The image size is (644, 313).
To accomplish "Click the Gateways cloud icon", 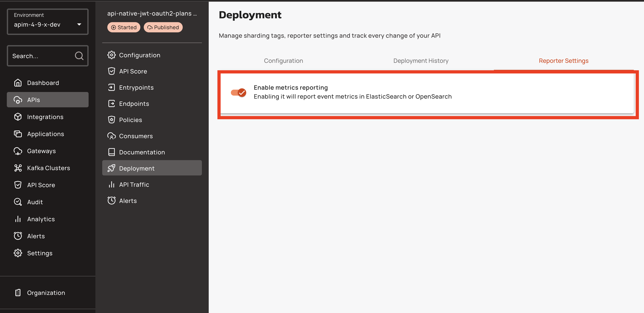I will coord(18,151).
